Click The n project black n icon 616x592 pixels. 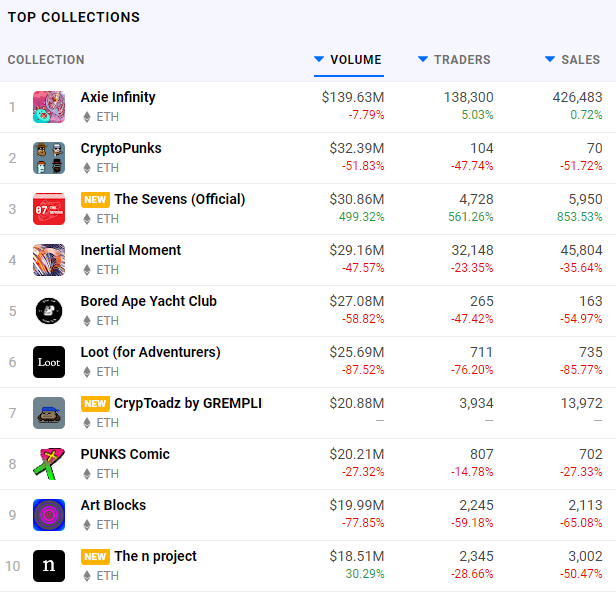49,566
